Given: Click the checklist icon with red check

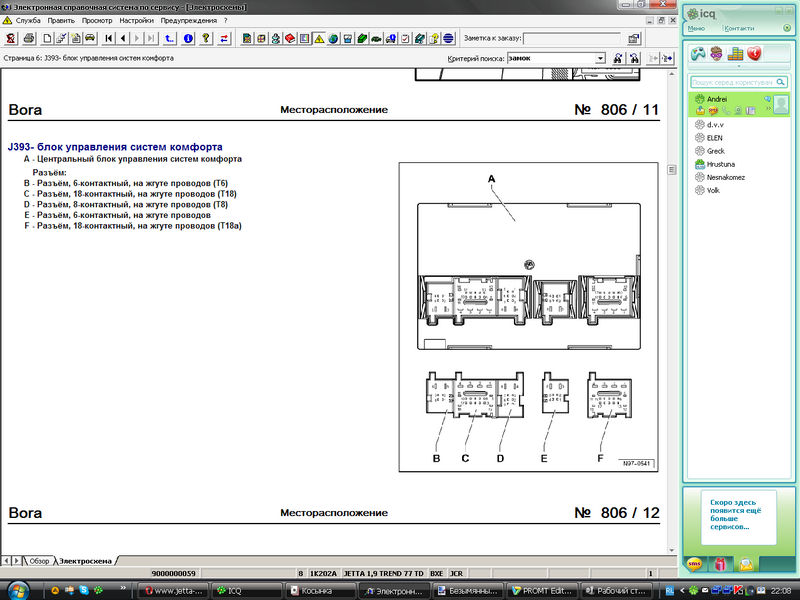Looking at the screenshot, I should [405, 38].
